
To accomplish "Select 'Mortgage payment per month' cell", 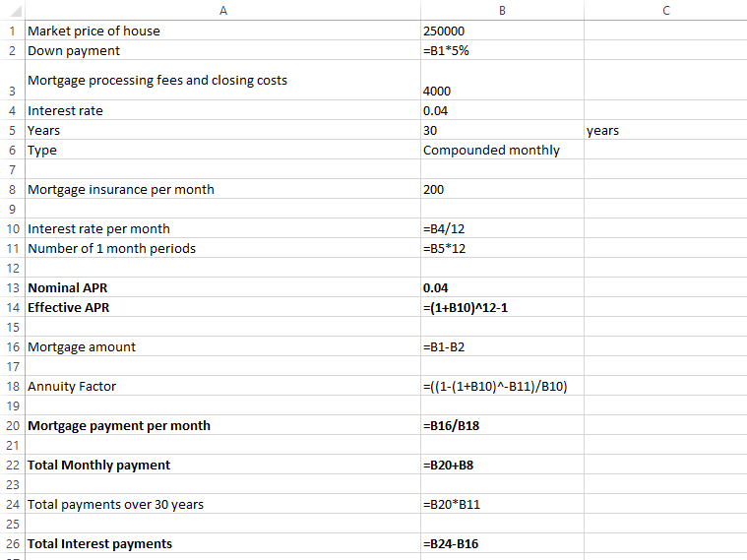I will [223, 425].
